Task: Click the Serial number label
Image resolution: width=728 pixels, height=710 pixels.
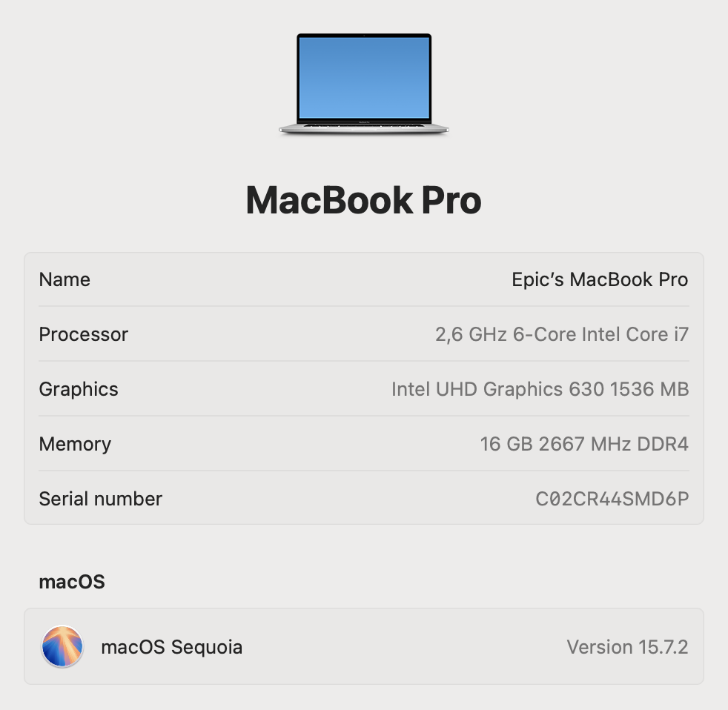Action: tap(101, 499)
